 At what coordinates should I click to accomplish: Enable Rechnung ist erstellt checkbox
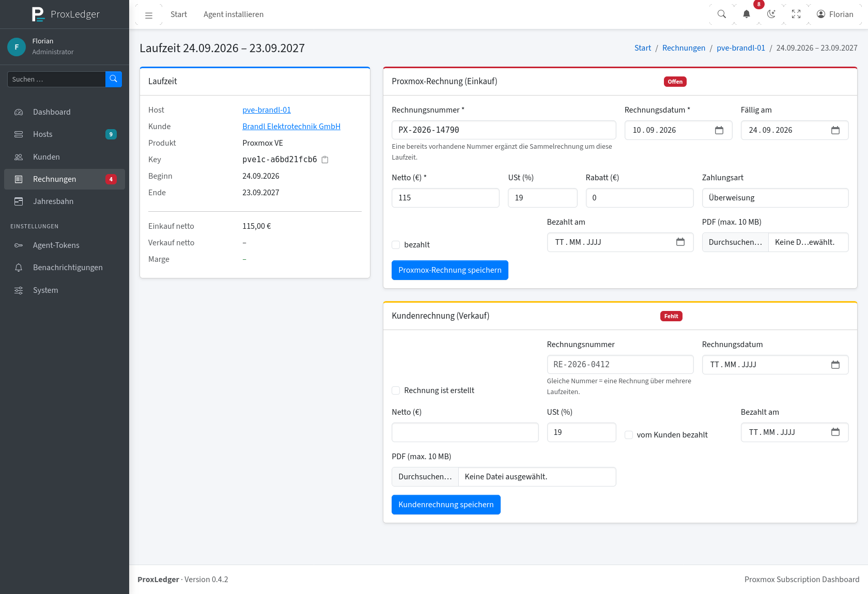point(396,390)
